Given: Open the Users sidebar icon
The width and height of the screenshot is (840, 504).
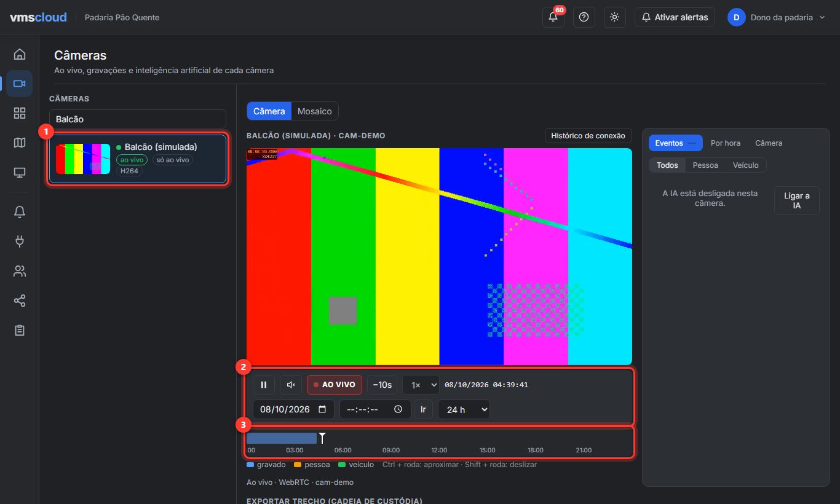Looking at the screenshot, I should pos(20,271).
